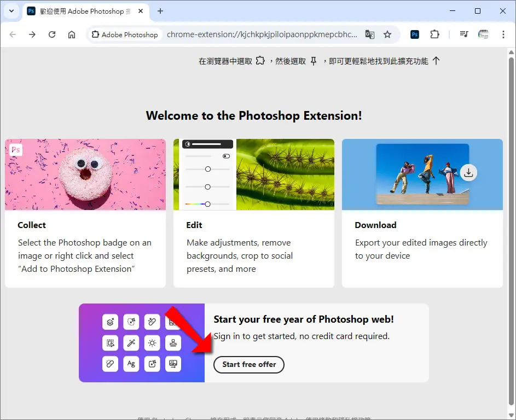Click the Ps badge on donut image
This screenshot has height=420, width=516.
coord(16,150)
